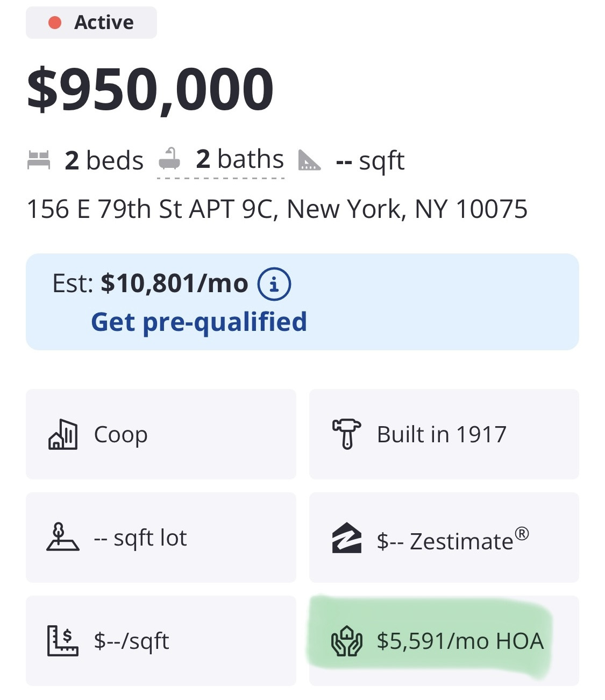Click the square footage ruler icon
This screenshot has height=700, width=605.
tap(309, 160)
